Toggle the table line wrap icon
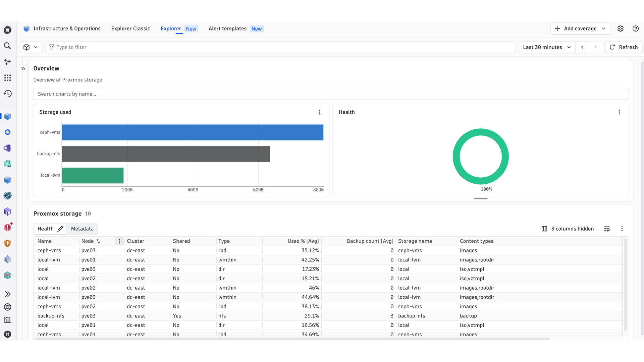The width and height of the screenshot is (644, 362). click(607, 229)
